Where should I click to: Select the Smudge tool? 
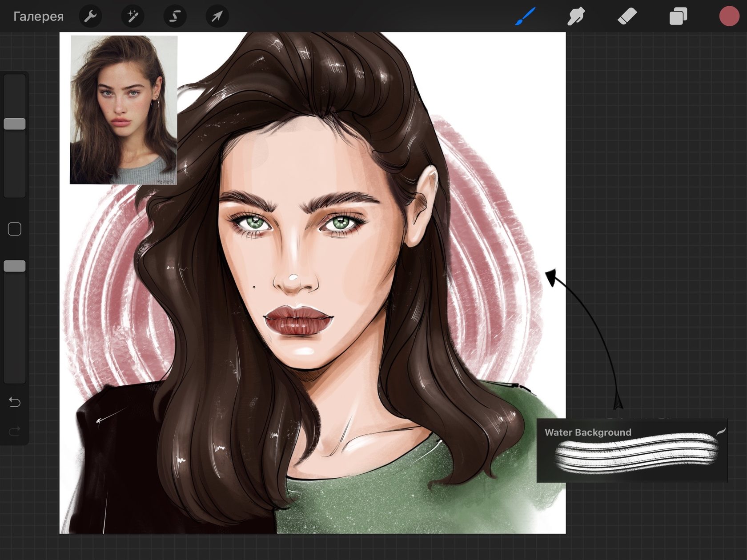click(x=576, y=16)
